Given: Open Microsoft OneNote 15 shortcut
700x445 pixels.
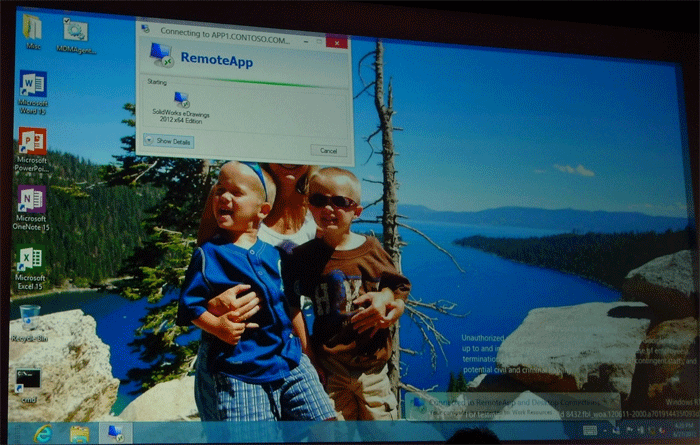Looking at the screenshot, I should 31,199.
